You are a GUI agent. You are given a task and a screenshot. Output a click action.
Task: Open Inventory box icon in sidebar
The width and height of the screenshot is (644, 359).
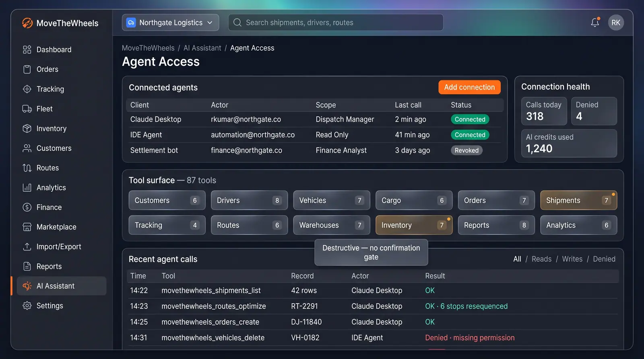[x=27, y=128]
